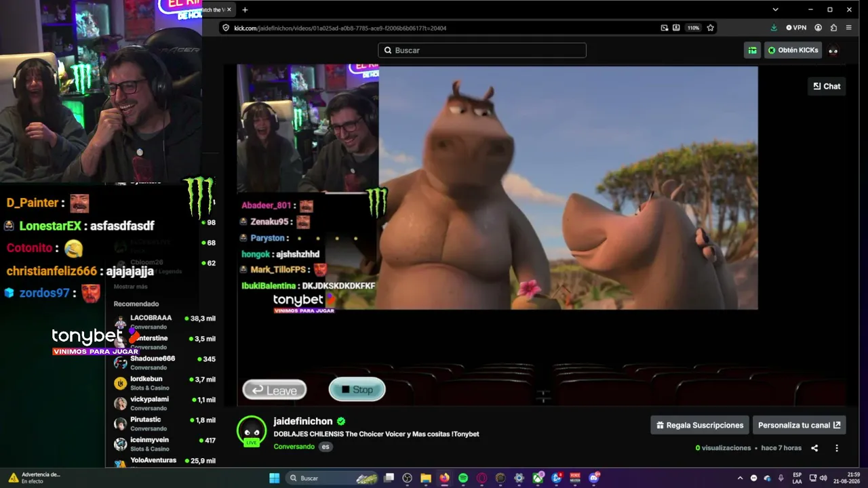The height and width of the screenshot is (488, 868).
Task: Click the Conversando category link under stream title
Action: [x=294, y=447]
